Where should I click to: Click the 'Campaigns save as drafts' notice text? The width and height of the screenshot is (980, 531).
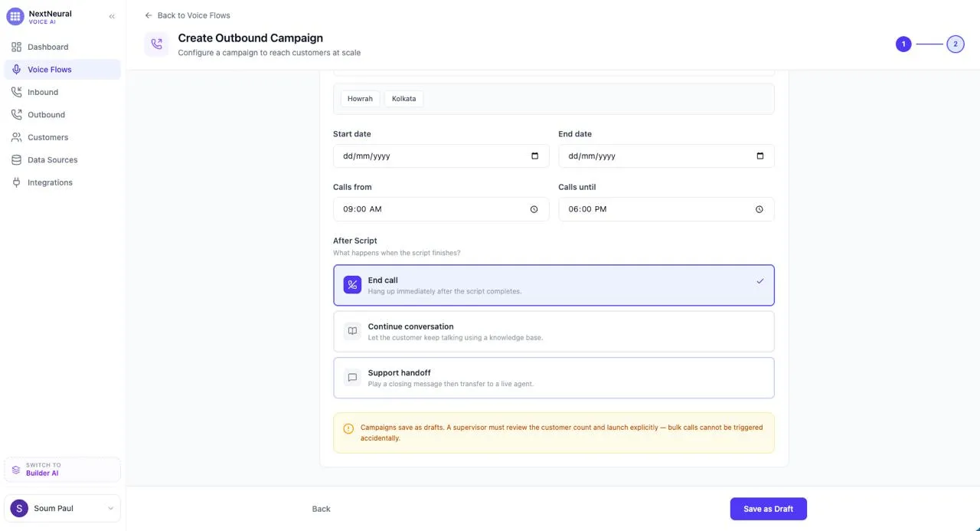pyautogui.click(x=562, y=433)
